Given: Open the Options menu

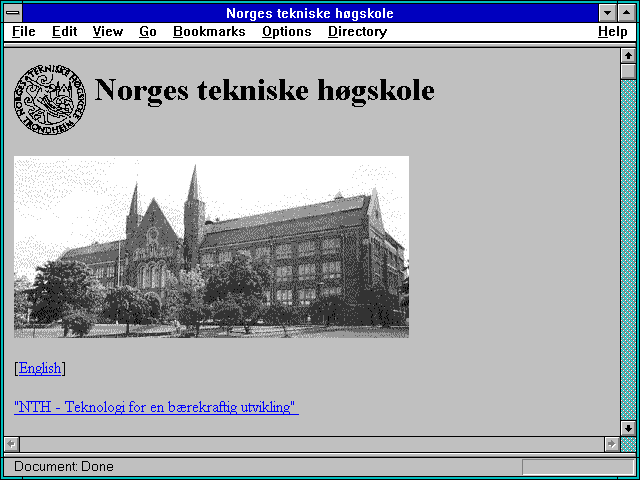Looking at the screenshot, I should (287, 32).
